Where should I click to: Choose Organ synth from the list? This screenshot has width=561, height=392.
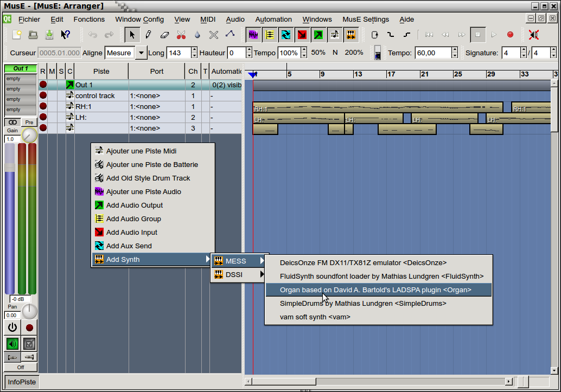coord(375,290)
